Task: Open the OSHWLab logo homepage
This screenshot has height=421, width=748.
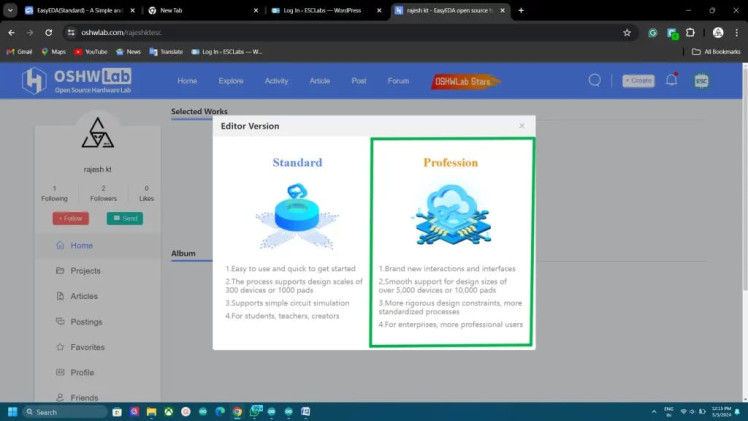Action: (x=76, y=81)
